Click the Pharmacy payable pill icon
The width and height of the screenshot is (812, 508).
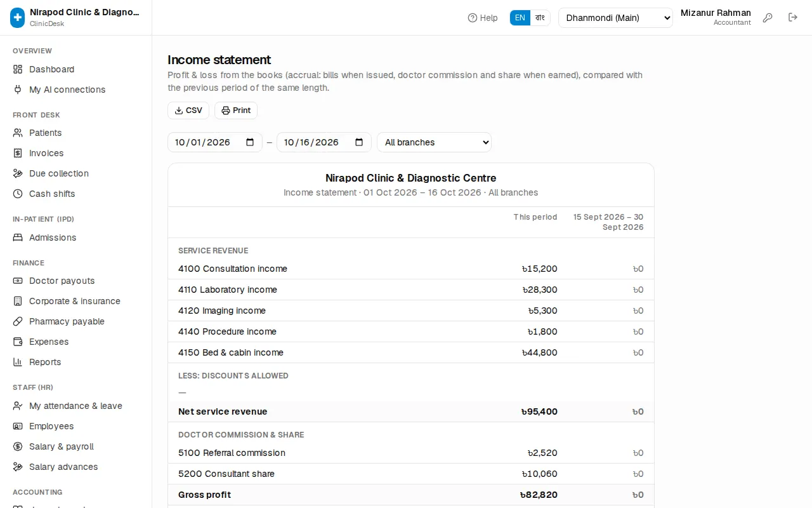(x=18, y=321)
